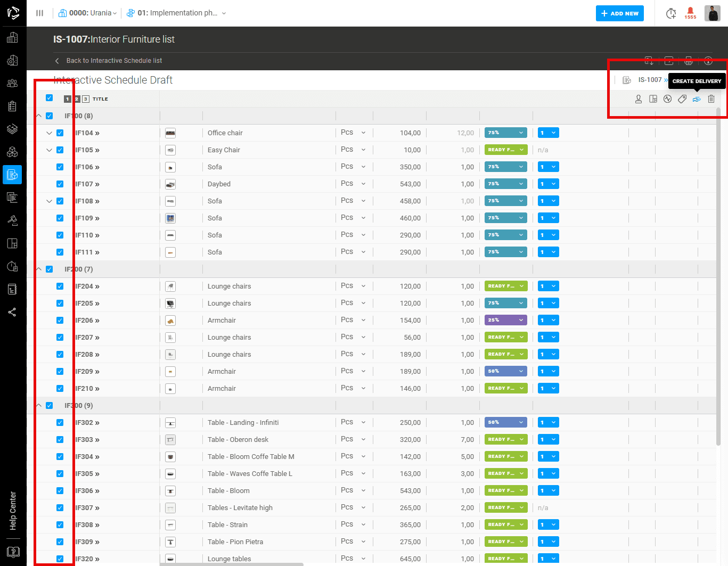This screenshot has height=566, width=728.
Task: Click the Create Delivery hand icon
Action: [x=697, y=99]
